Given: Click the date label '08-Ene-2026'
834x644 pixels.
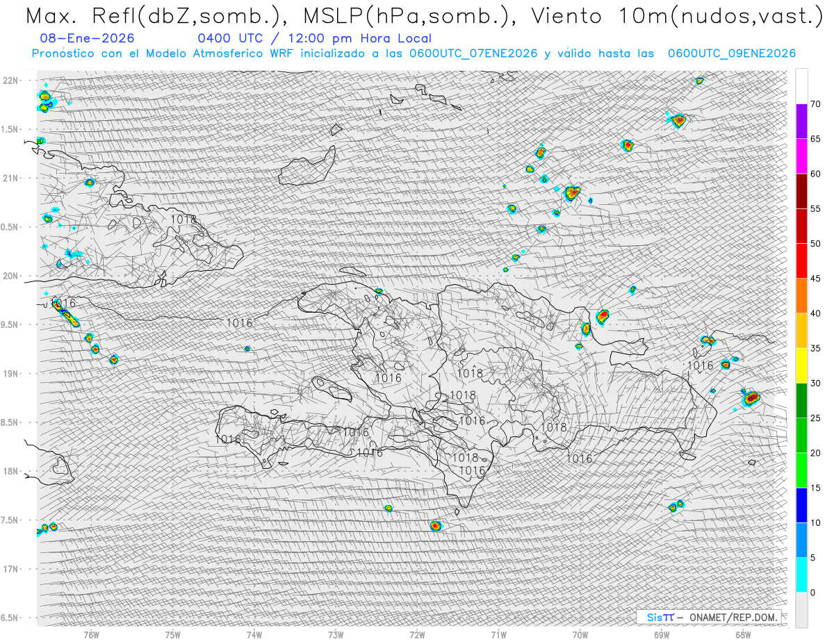Looking at the screenshot, I should [88, 38].
